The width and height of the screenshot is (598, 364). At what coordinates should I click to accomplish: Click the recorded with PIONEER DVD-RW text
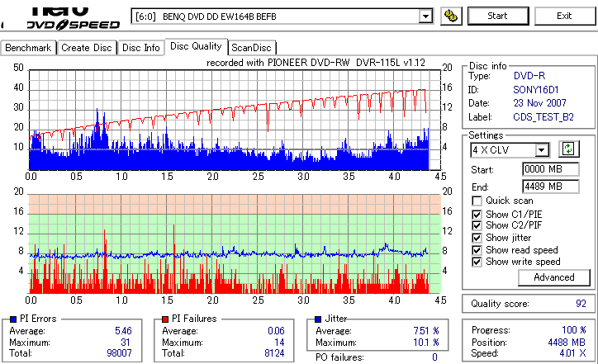[316, 63]
